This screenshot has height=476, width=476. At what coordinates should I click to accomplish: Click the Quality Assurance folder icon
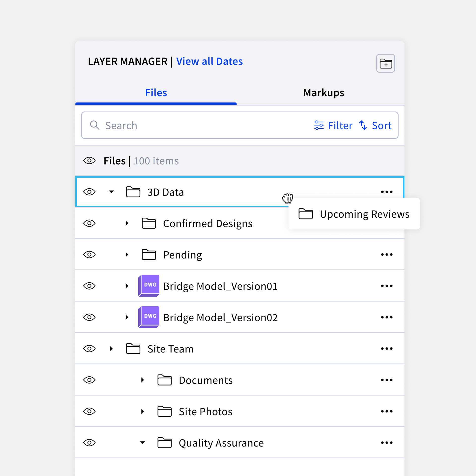point(164,443)
